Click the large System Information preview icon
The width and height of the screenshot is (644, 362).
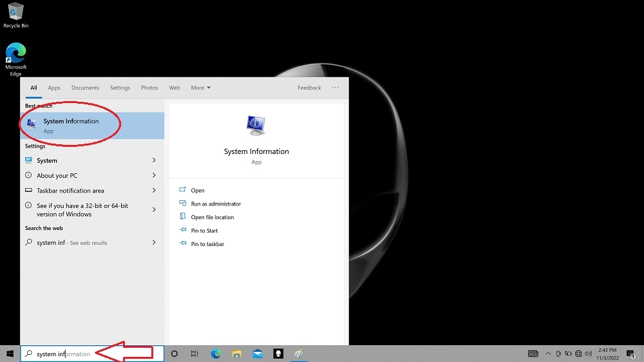256,126
